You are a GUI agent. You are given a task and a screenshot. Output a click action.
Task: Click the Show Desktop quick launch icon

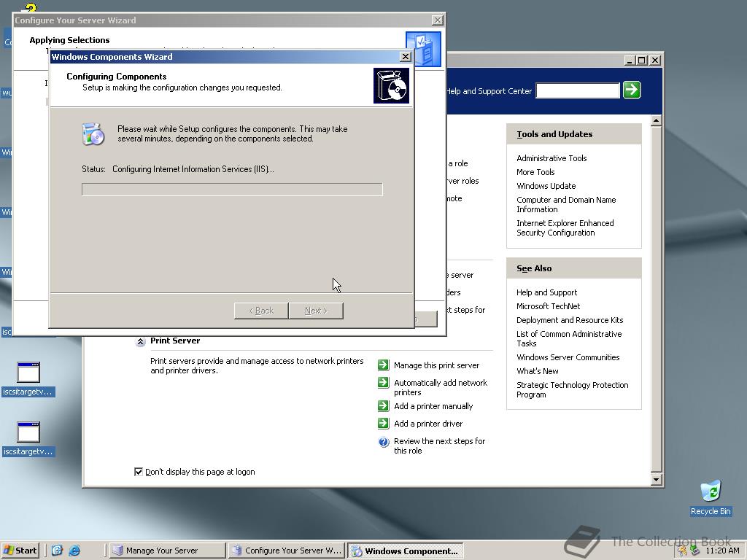[x=57, y=551]
